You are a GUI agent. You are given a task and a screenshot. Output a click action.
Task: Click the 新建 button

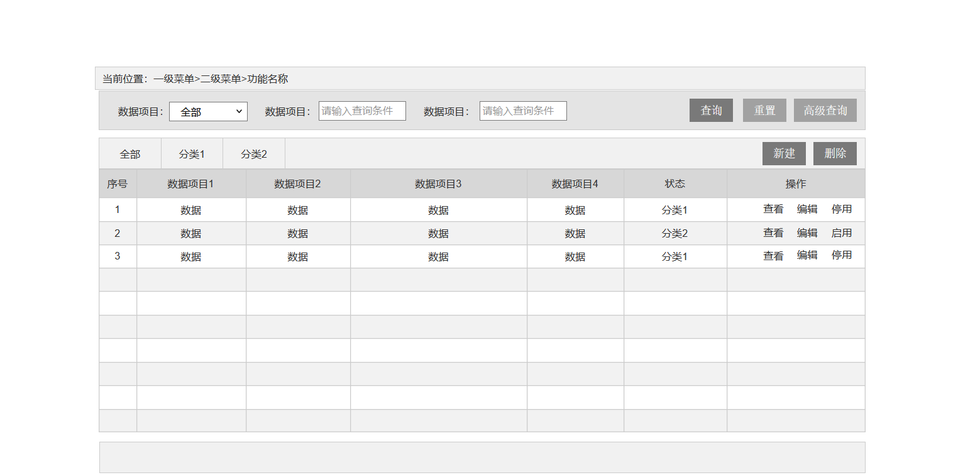tap(784, 153)
